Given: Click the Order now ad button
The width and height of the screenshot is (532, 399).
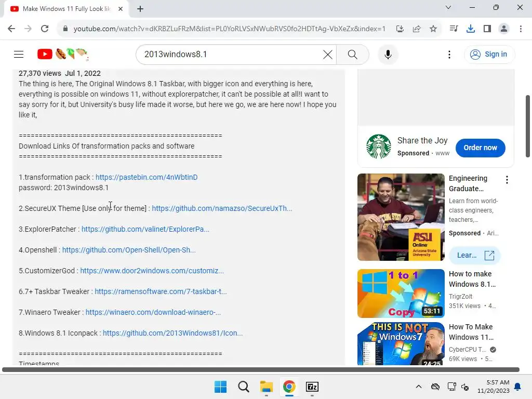Looking at the screenshot, I should (x=480, y=148).
